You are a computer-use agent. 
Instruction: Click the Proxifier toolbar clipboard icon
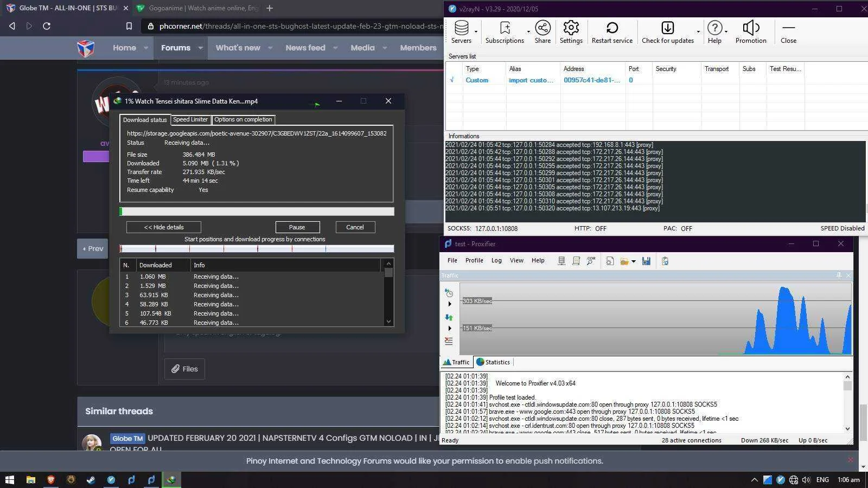coord(665,261)
